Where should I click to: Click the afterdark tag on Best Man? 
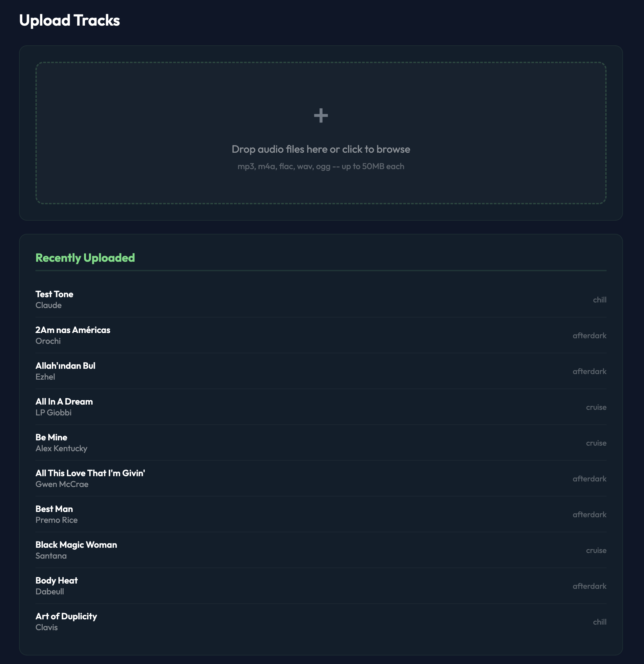point(590,515)
